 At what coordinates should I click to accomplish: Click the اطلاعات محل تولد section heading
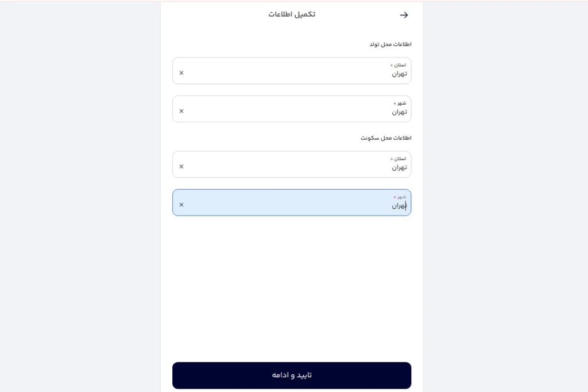point(390,44)
